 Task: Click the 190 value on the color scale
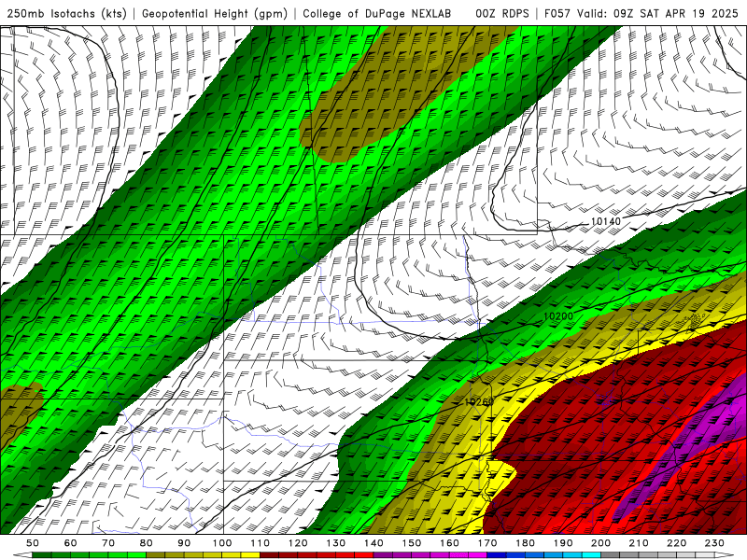[x=564, y=543]
